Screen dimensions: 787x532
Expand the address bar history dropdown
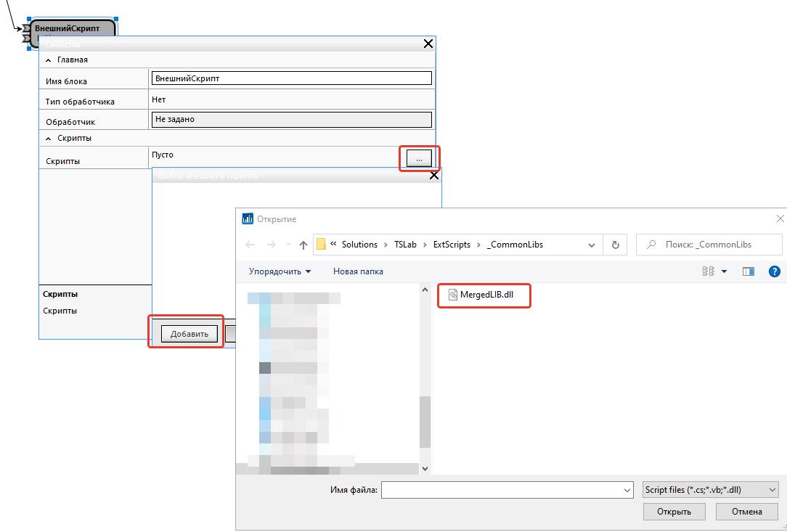(592, 245)
